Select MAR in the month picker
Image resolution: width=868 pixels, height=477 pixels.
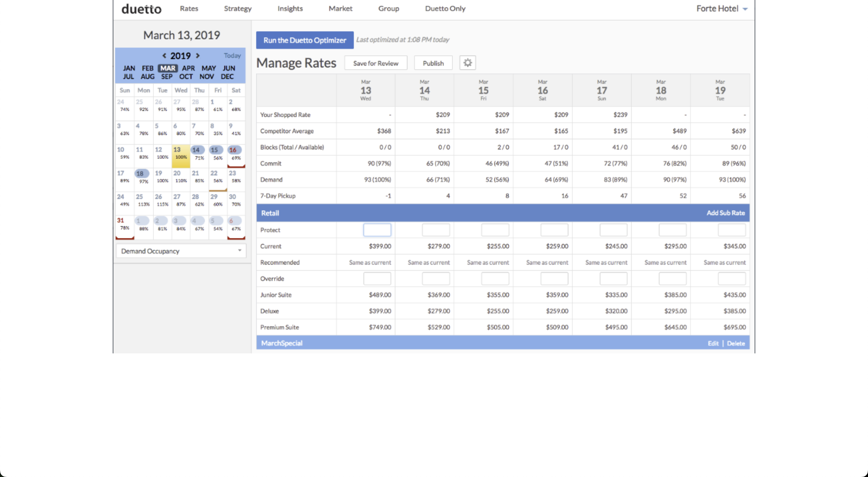[168, 68]
